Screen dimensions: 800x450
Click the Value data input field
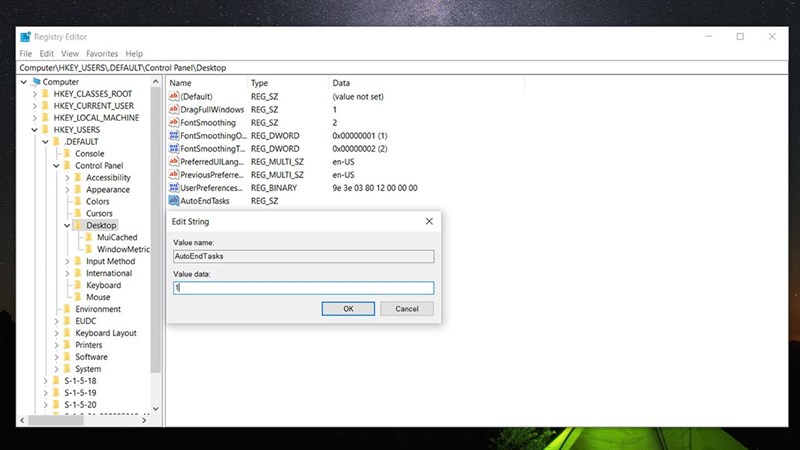pos(304,288)
